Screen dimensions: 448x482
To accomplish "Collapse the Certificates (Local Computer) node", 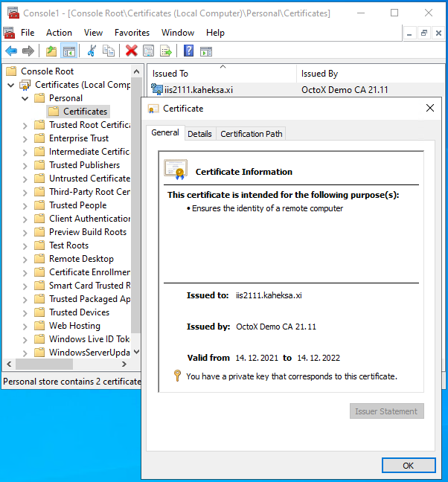I will pos(10,85).
